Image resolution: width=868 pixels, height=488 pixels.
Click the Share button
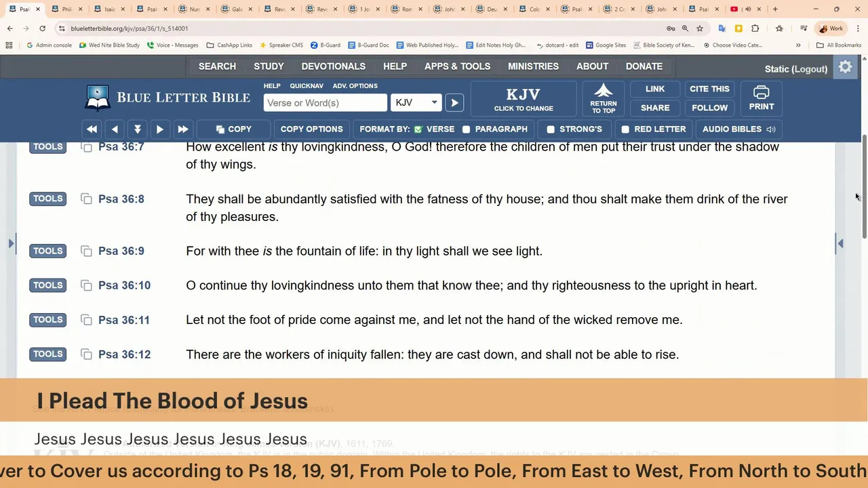(x=655, y=108)
